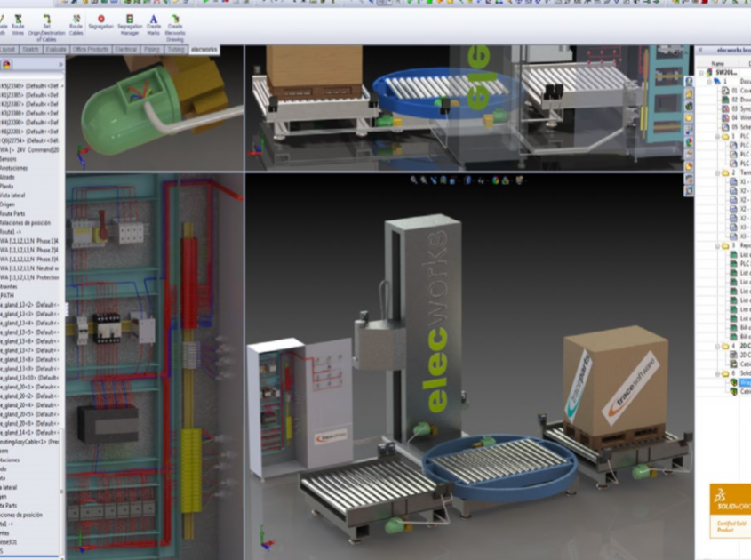This screenshot has height=560, width=751.
Task: Select component gland_14<1>
Action: click(x=29, y=433)
